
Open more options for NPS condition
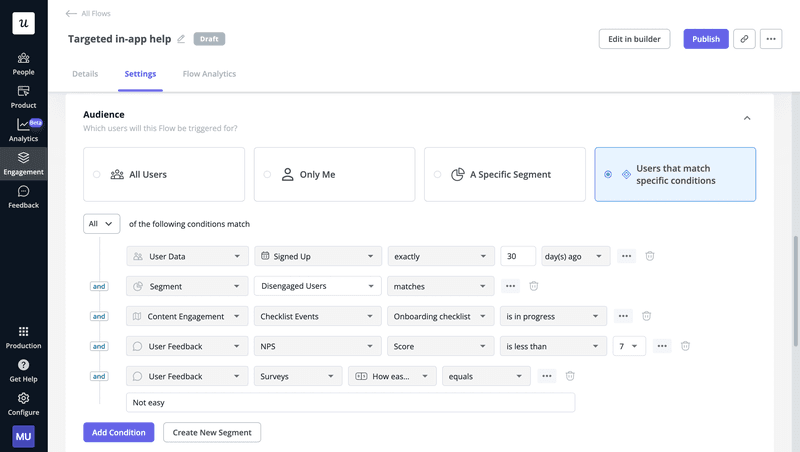(x=662, y=346)
